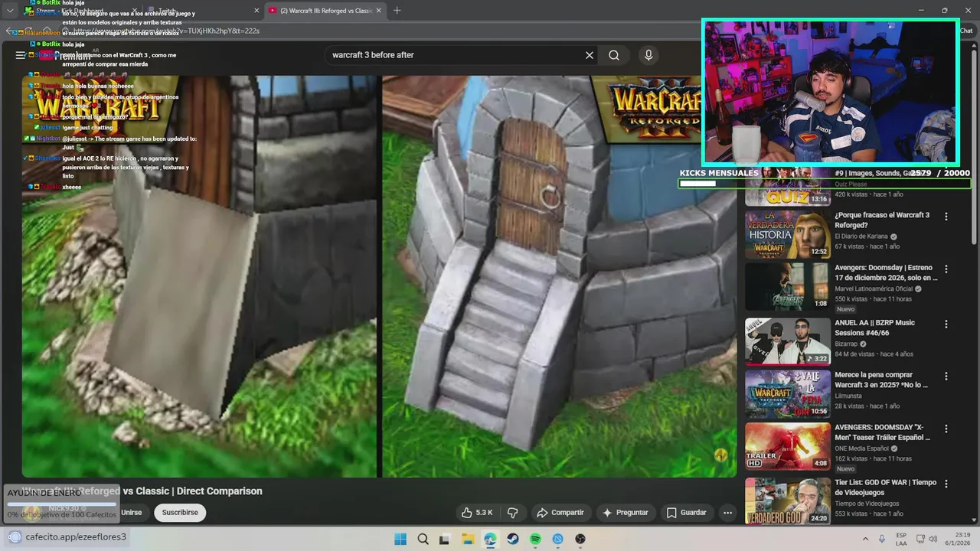Click the Preguntar ask button
Viewport: 980px width, 551px height.
click(626, 513)
